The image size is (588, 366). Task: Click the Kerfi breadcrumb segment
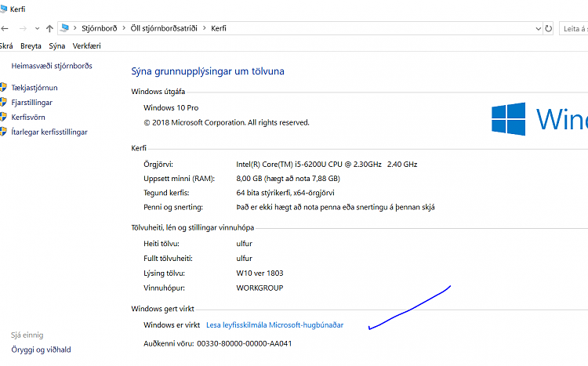219,28
